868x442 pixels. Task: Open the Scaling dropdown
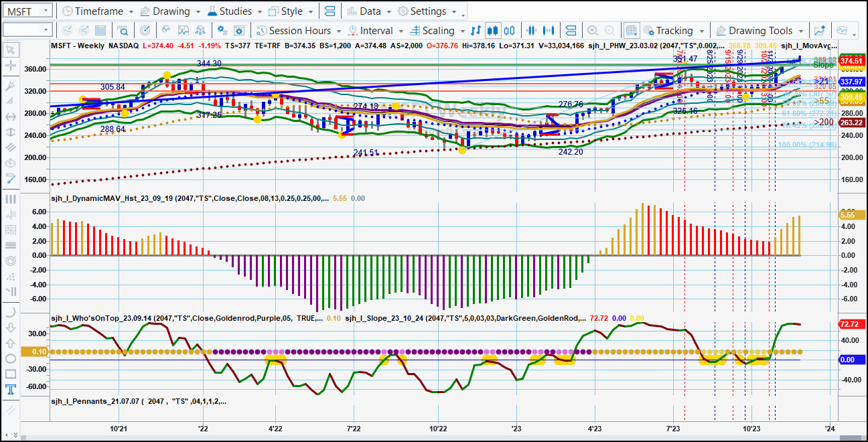point(437,30)
